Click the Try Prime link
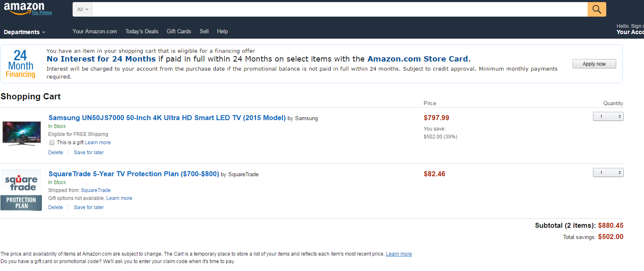Viewport: 644px width, 271px height. [42, 13]
